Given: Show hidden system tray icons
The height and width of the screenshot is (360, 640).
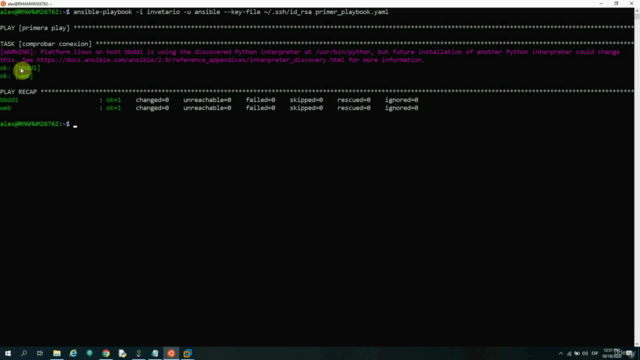Looking at the screenshot, I should coord(561,353).
